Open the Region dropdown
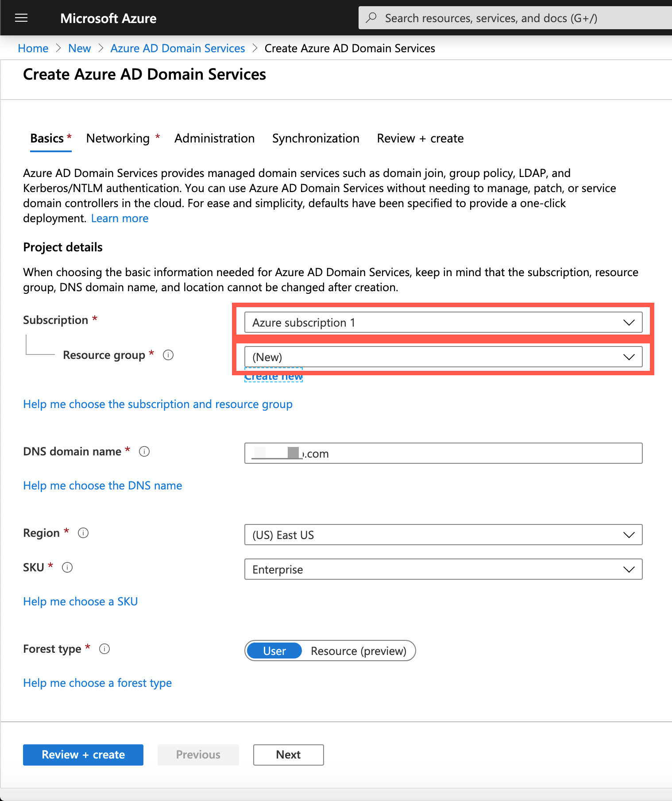The height and width of the screenshot is (801, 672). [443, 535]
